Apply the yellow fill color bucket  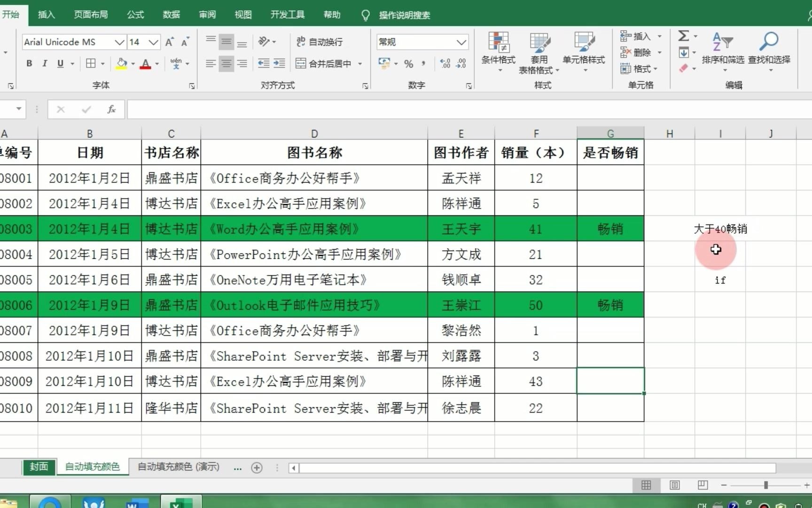(x=122, y=63)
